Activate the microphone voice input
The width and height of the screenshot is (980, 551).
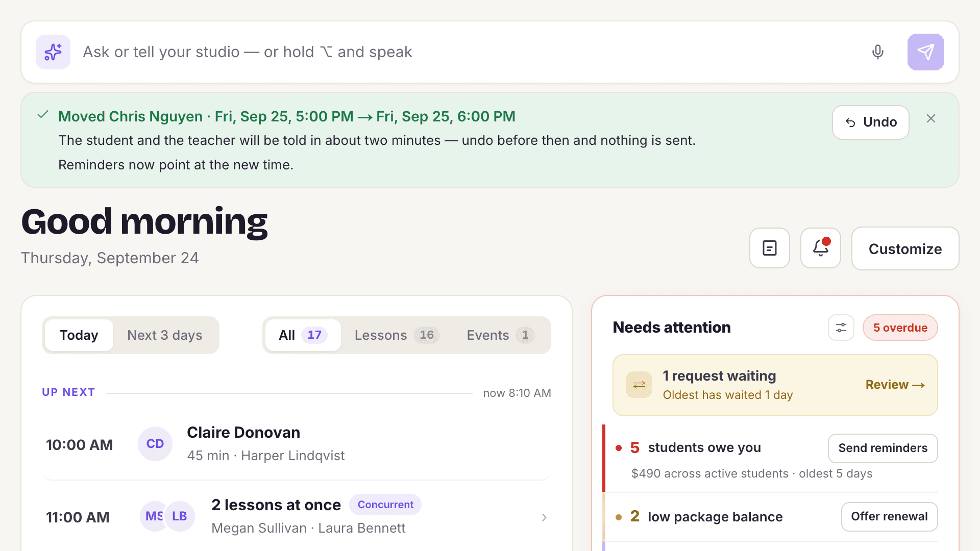coord(878,52)
